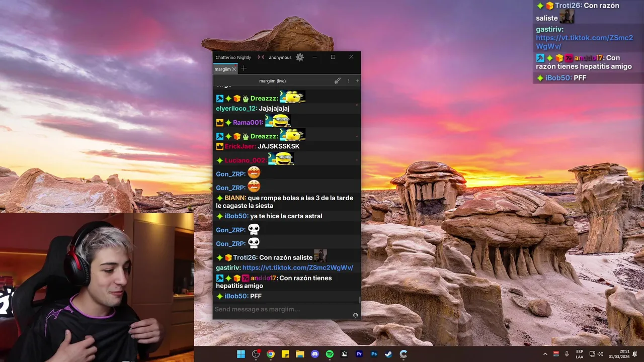Open Sticky Notes from taskbar

click(x=285, y=354)
